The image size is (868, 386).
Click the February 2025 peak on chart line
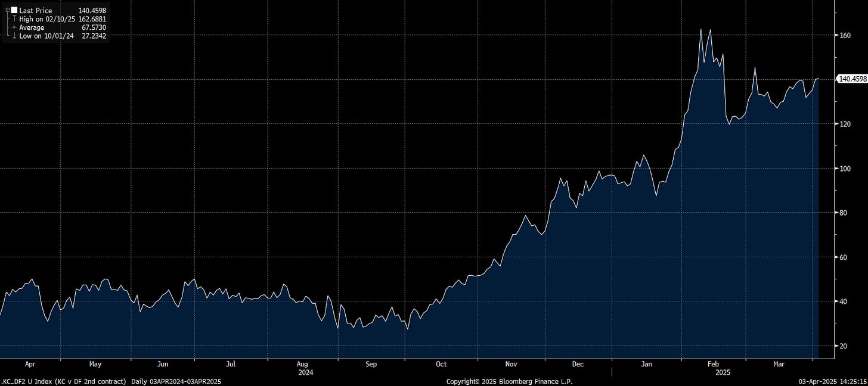700,29
